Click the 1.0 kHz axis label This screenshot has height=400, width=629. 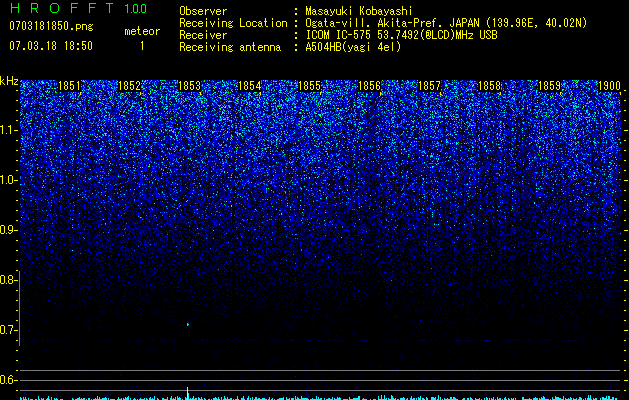tap(7, 180)
